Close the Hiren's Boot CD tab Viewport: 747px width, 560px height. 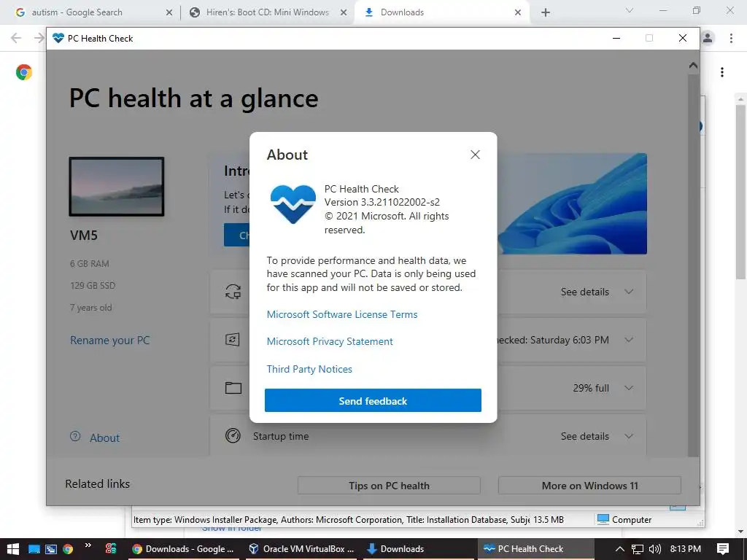pyautogui.click(x=344, y=12)
